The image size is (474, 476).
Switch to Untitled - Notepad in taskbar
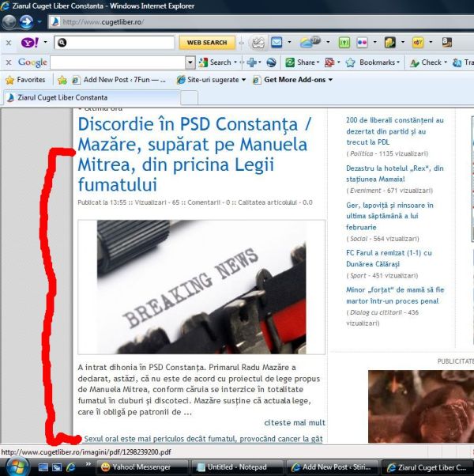click(236, 467)
